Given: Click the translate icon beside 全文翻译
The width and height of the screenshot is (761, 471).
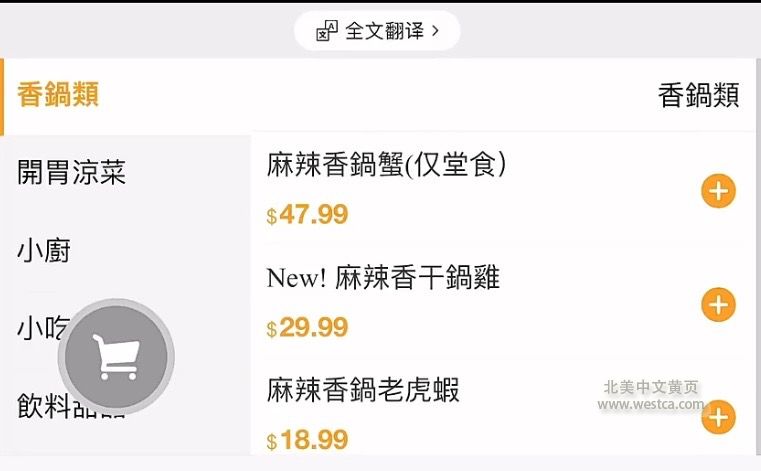Looking at the screenshot, I should point(327,31).
